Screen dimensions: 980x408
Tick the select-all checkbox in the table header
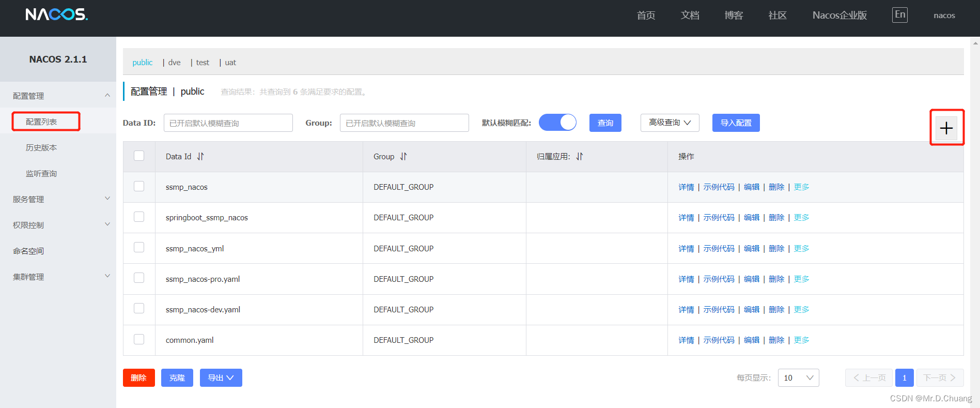(x=139, y=156)
